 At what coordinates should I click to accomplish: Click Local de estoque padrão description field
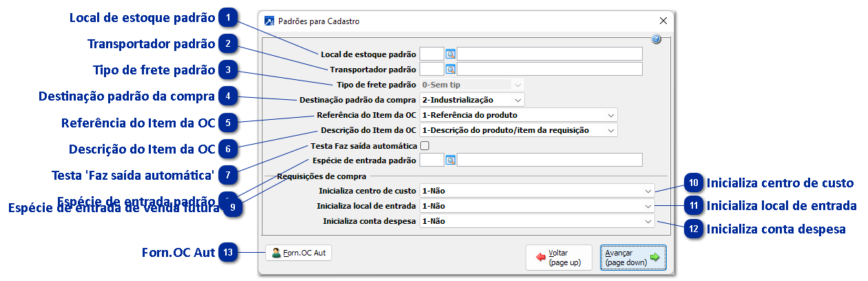point(550,54)
